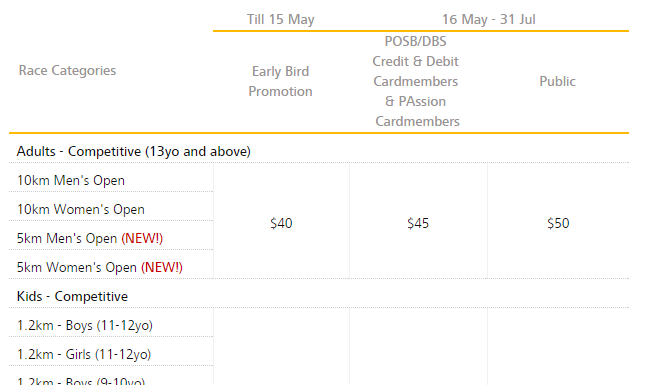Select the Kids - Competitive section heading
Viewport: 664px width, 385px height.
coord(72,296)
